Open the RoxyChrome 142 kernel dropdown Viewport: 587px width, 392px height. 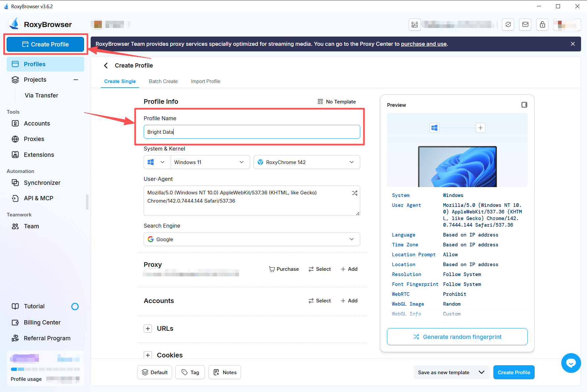(x=307, y=162)
